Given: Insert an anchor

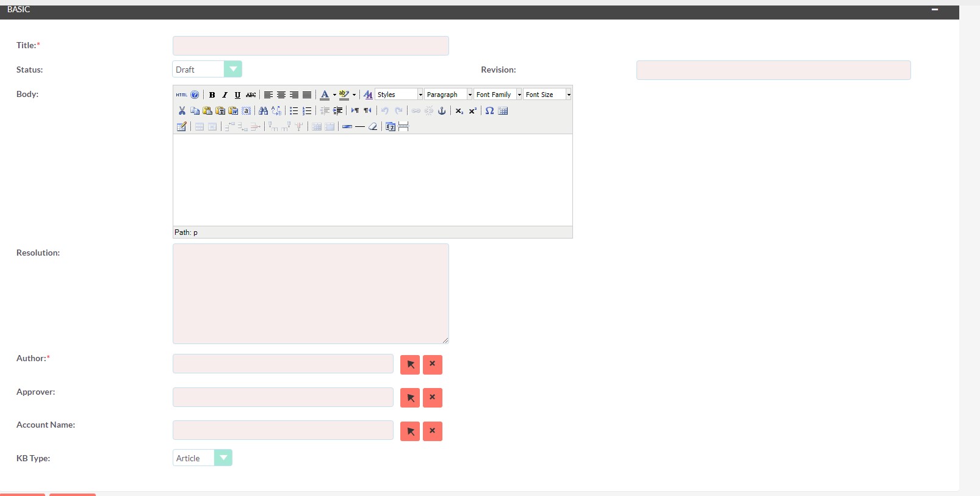Looking at the screenshot, I should (442, 110).
